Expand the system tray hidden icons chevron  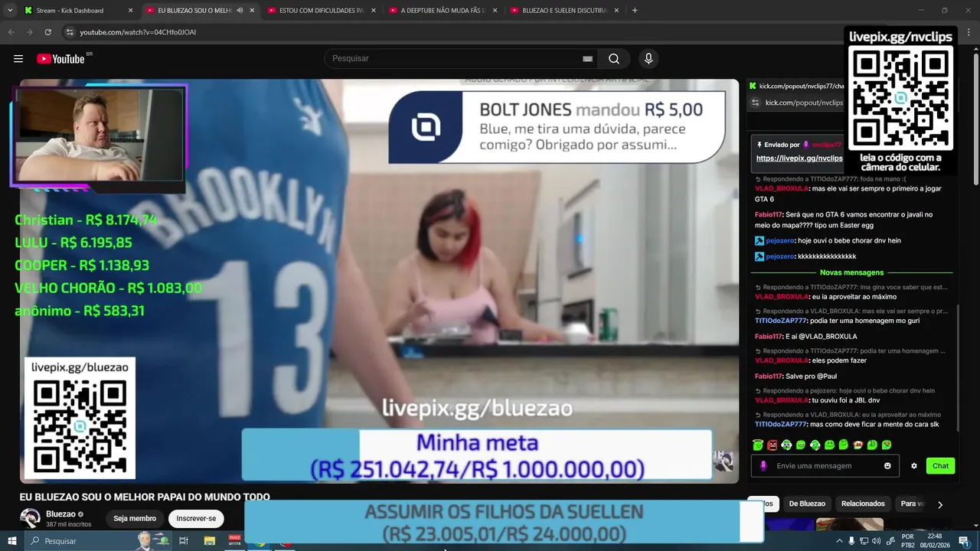(x=839, y=541)
